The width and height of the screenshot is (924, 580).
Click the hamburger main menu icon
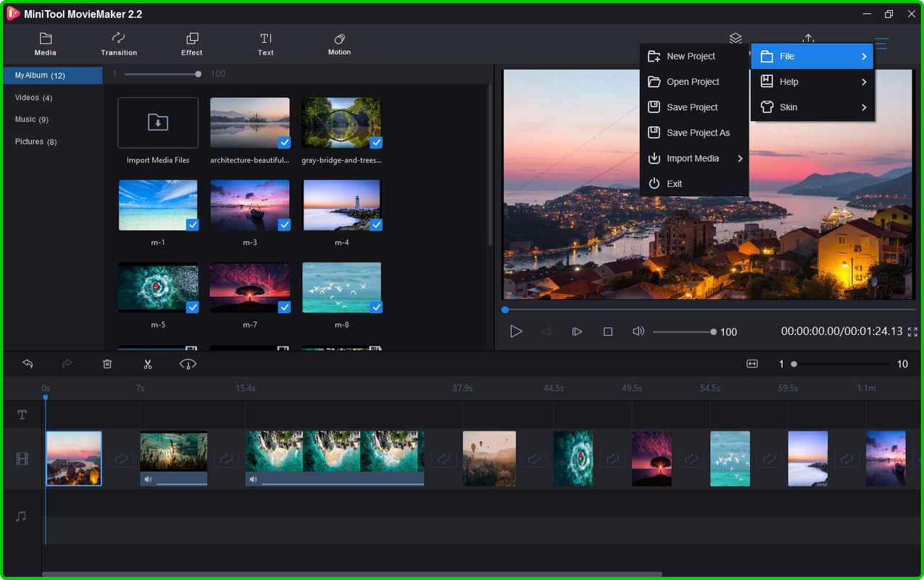pos(881,43)
